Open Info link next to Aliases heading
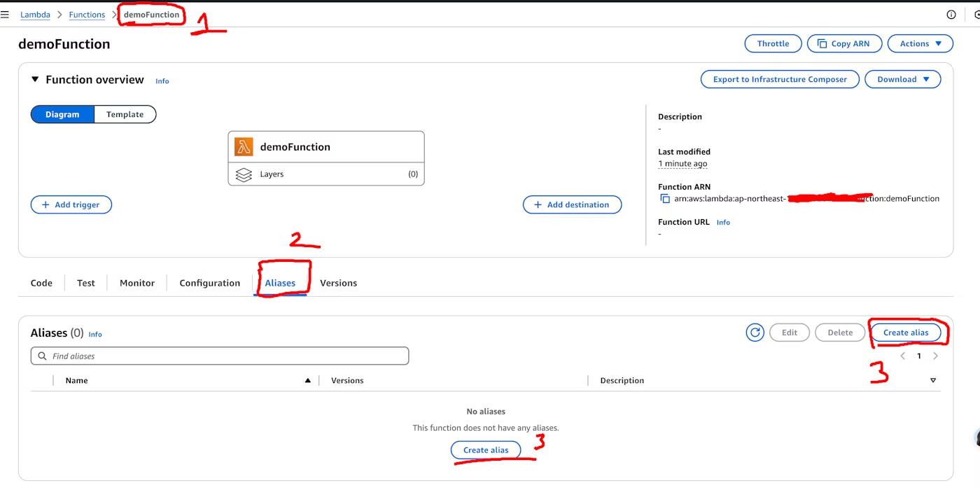This screenshot has height=488, width=980. coord(95,335)
